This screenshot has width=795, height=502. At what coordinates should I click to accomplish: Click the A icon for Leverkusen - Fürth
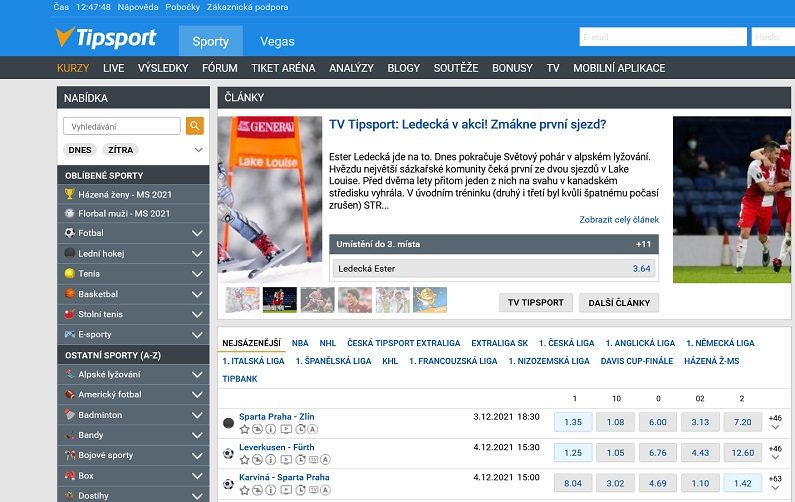point(326,460)
